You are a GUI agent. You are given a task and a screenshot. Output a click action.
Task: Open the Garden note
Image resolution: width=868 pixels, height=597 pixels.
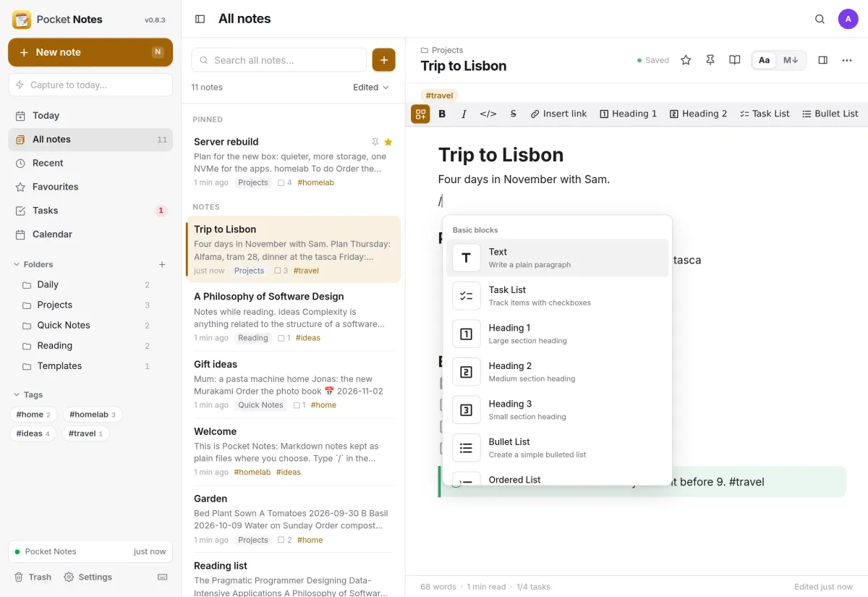click(293, 519)
